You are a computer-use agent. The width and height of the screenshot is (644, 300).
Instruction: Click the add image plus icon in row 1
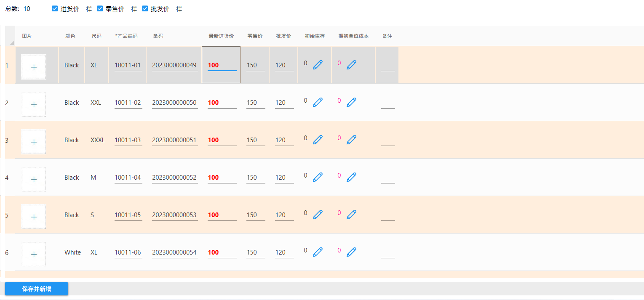(34, 67)
